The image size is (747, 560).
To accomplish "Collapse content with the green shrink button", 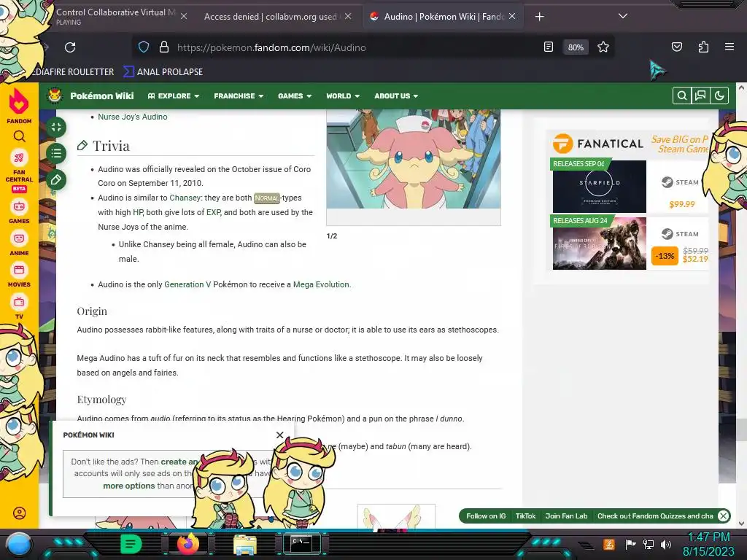I will [x=56, y=127].
